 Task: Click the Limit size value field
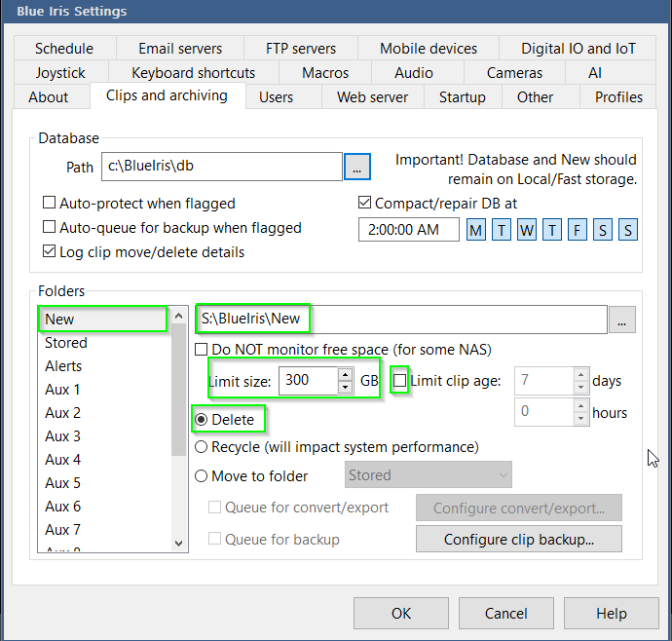coord(309,380)
